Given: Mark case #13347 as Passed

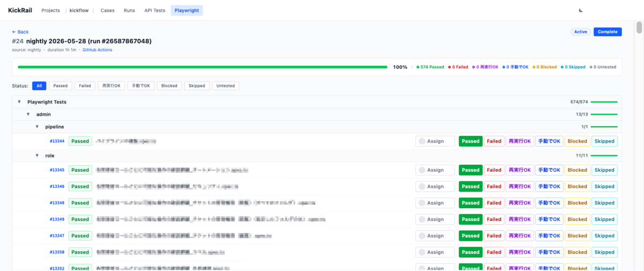Looking at the screenshot, I should coord(471,236).
